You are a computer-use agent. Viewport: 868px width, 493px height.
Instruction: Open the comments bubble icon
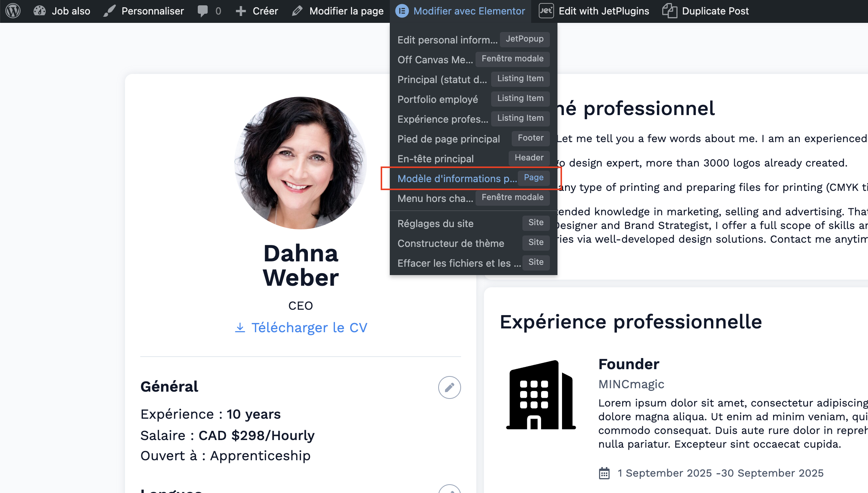pyautogui.click(x=203, y=11)
